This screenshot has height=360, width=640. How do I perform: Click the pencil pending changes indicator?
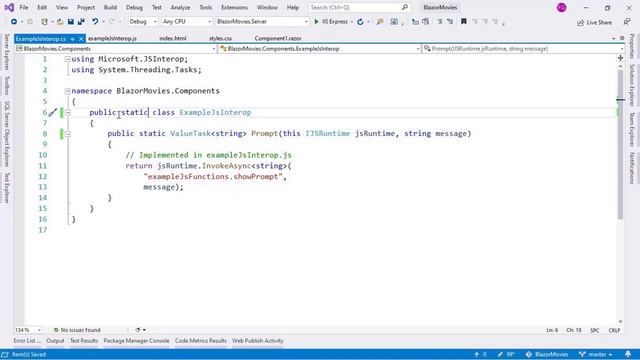tap(506, 354)
